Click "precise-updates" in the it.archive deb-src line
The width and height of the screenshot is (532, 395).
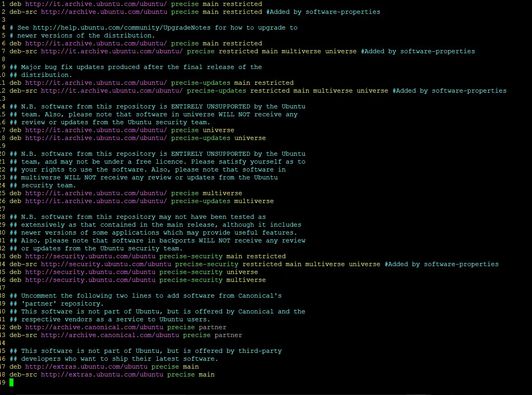[216, 91]
